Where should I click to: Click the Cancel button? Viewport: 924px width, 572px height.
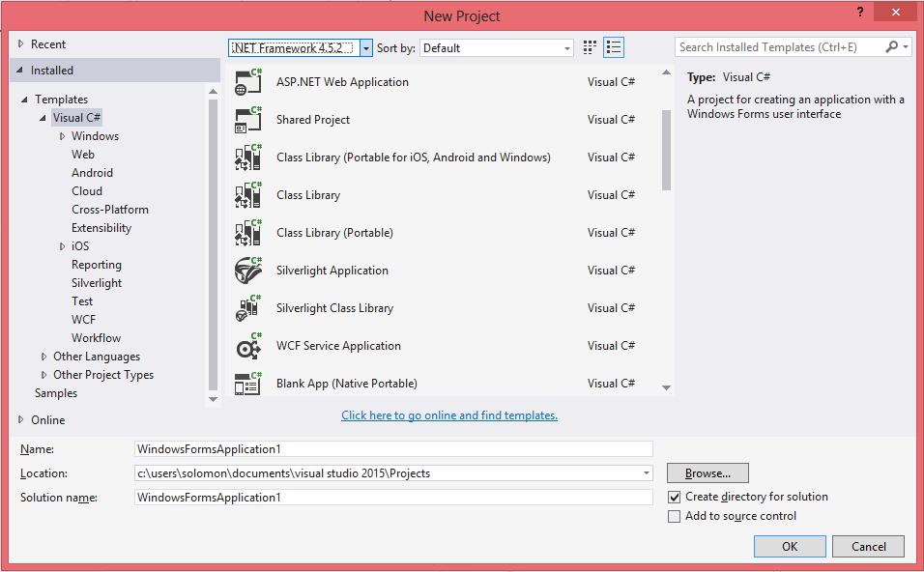(868, 546)
